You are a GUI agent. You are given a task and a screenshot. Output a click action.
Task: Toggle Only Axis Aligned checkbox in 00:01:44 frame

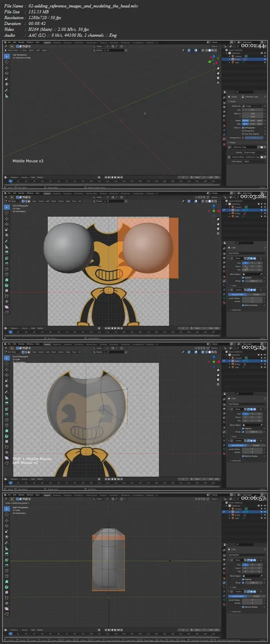tap(243, 134)
